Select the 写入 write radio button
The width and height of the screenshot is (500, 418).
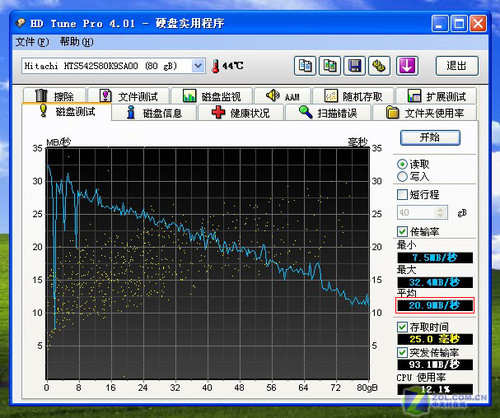[x=402, y=177]
